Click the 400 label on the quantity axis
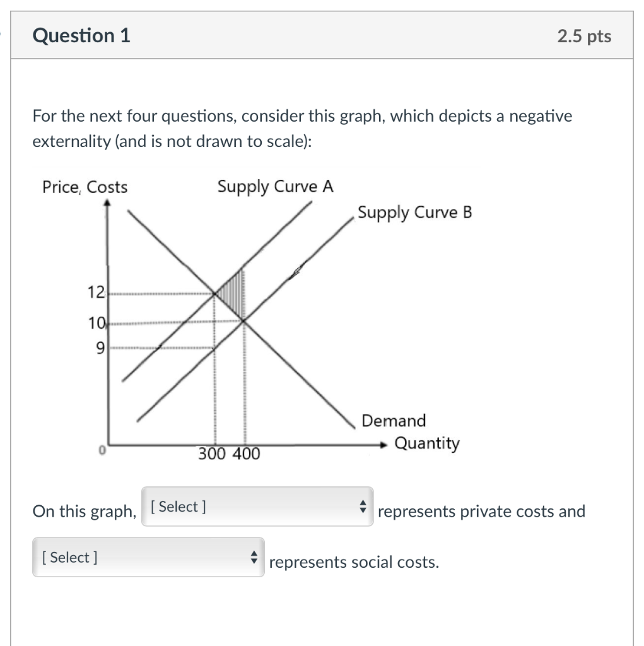 pos(247,453)
